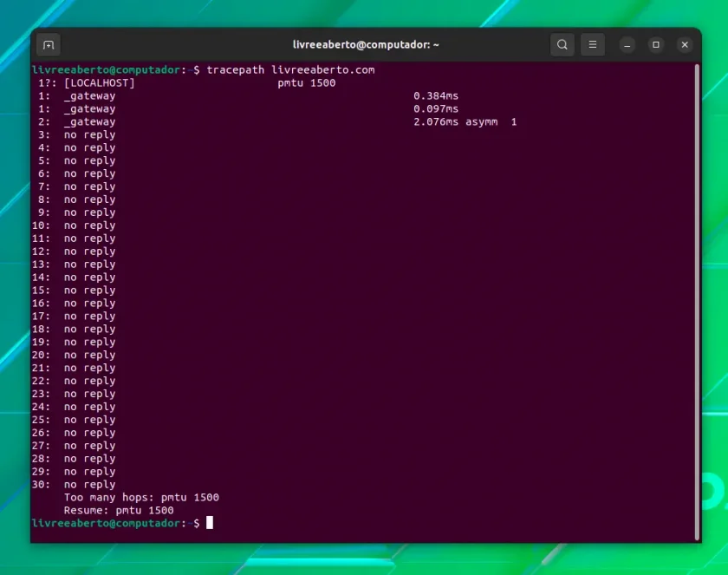Click the 2.076ms asymm 1 entry
728x575 pixels.
point(465,122)
